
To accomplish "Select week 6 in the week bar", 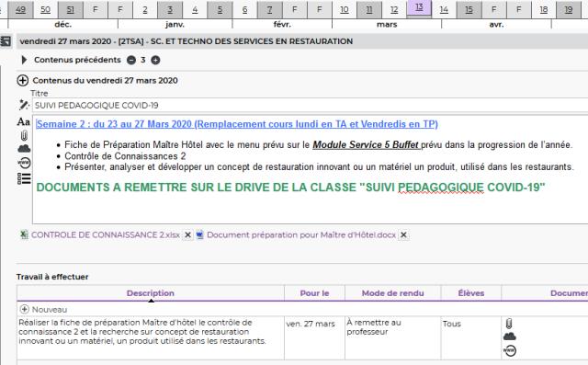I will (244, 9).
